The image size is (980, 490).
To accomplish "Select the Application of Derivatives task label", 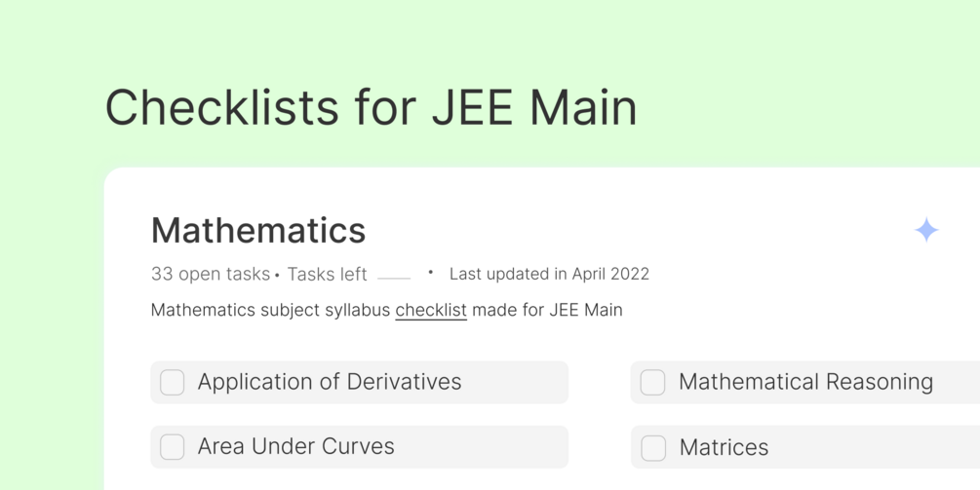I will pyautogui.click(x=330, y=382).
